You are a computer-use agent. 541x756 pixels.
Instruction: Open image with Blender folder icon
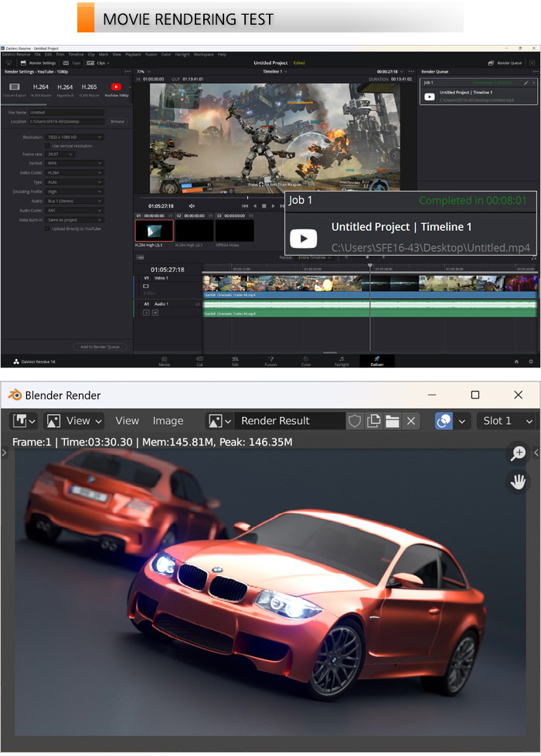(x=393, y=421)
